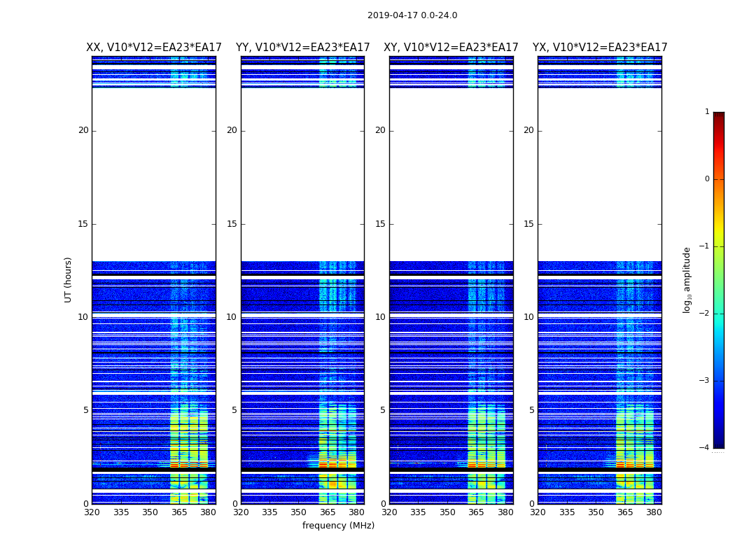Click the 20 hour tick on XX panel
Viewport: 735px width, 560px height.
pos(83,130)
